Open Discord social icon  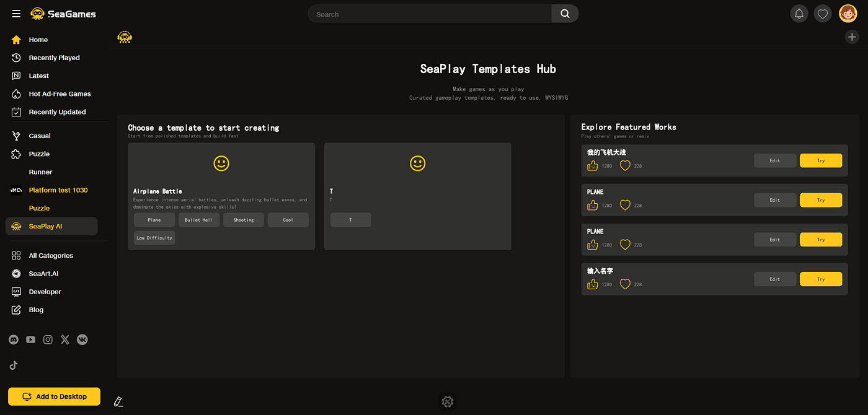14,339
